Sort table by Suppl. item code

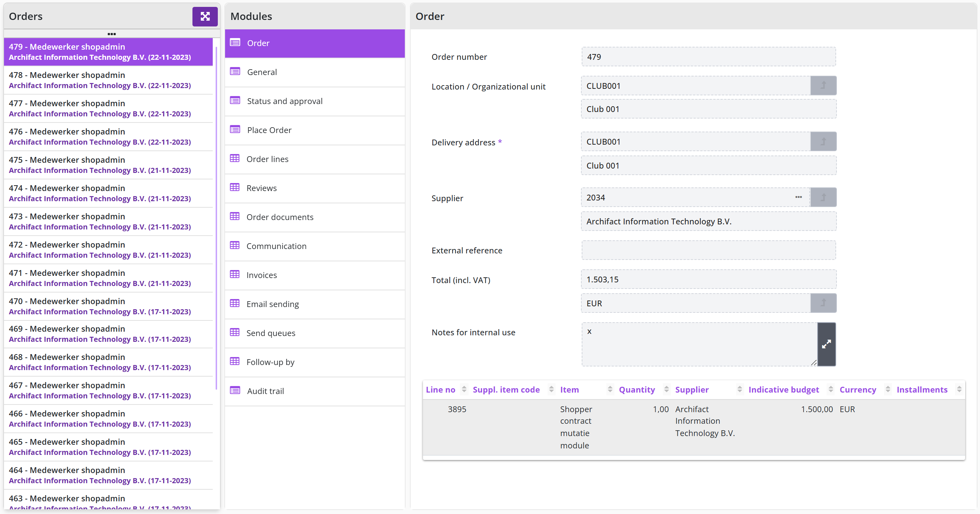[551, 389]
